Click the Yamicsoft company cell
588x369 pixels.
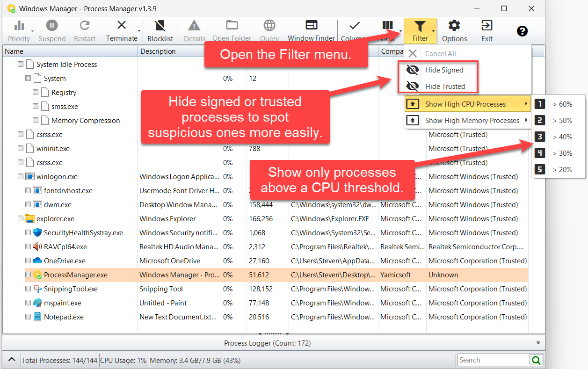pos(402,275)
